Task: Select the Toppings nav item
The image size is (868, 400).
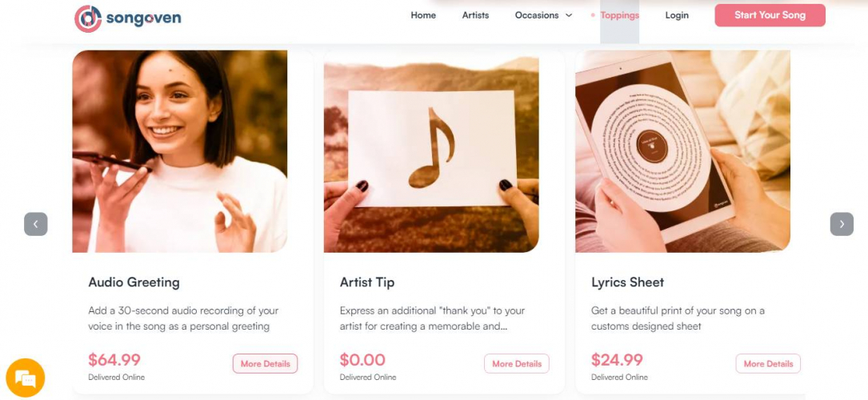Action: tap(619, 15)
